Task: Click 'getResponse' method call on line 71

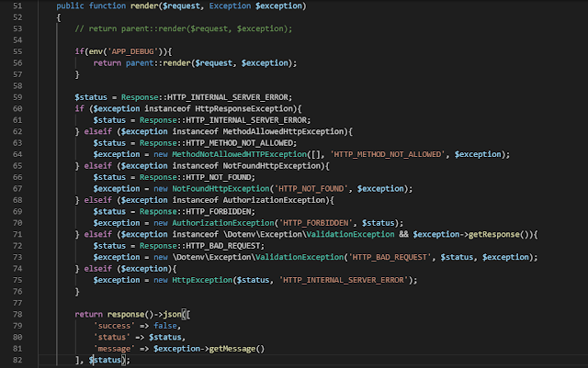Action: tap(494, 235)
